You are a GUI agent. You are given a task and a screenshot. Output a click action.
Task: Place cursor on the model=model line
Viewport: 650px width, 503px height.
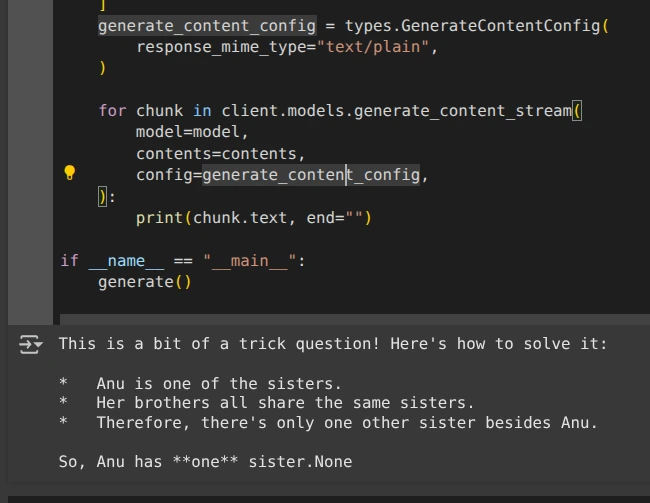coord(192,132)
